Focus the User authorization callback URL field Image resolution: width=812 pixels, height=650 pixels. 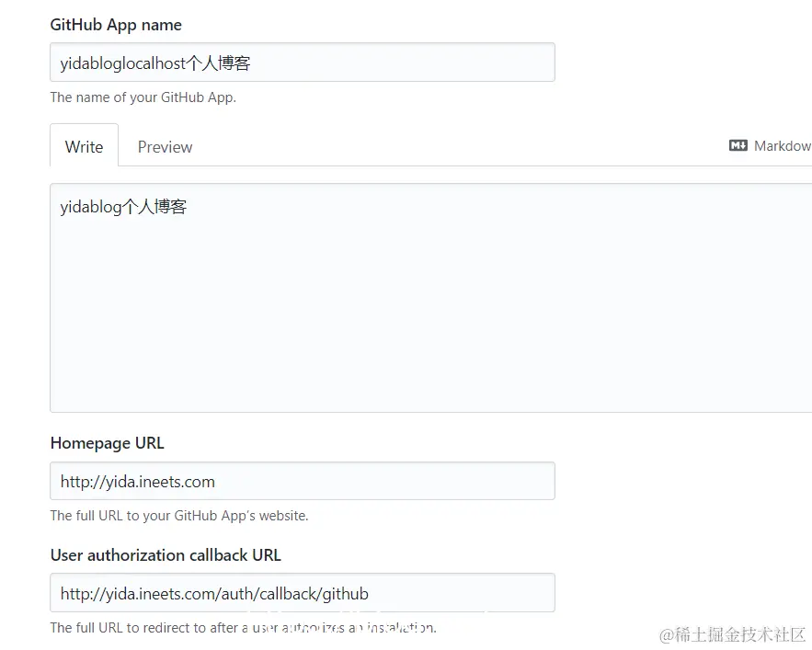[x=303, y=592]
